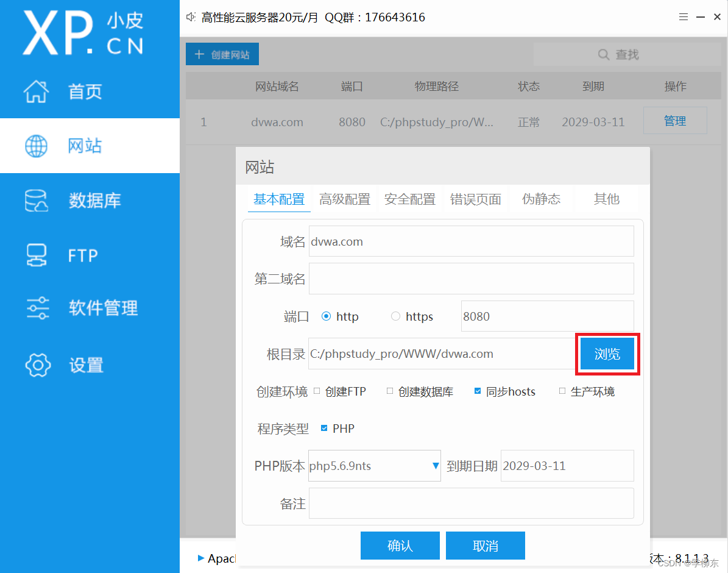Click the 浏览 browse button

(x=607, y=354)
